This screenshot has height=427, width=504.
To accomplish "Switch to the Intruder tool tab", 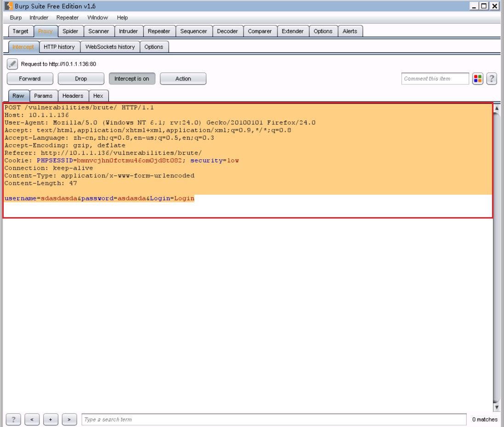I will coord(129,31).
